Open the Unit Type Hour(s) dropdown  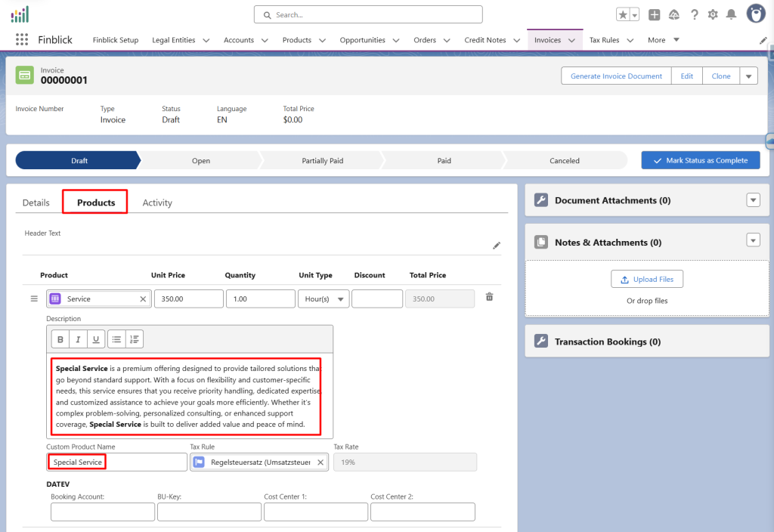point(324,299)
